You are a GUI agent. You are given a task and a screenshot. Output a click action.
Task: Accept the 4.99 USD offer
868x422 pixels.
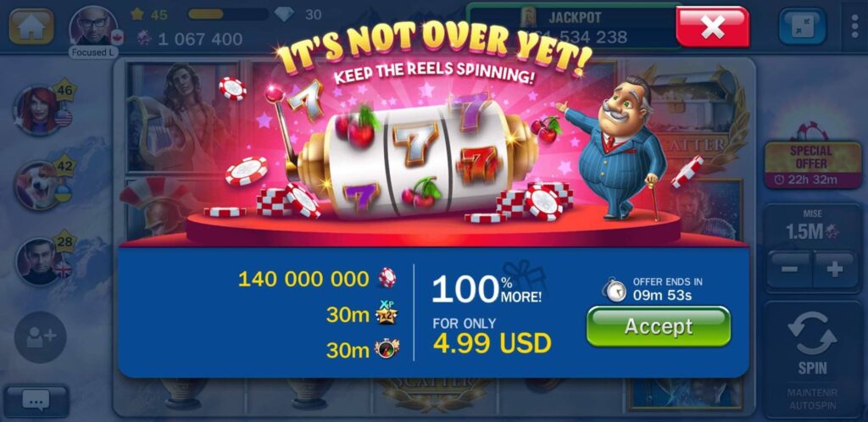[x=658, y=326]
